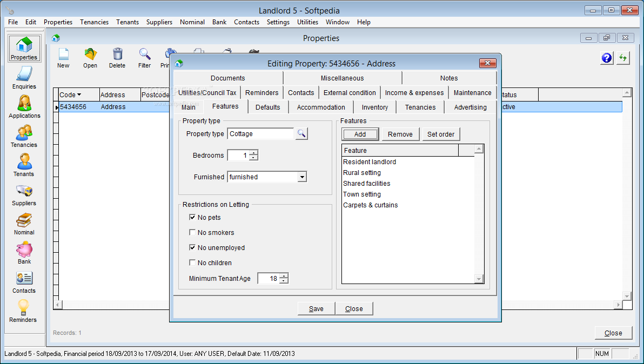Save the property edits
Viewport: 644px width, 364px height.
coord(316,308)
